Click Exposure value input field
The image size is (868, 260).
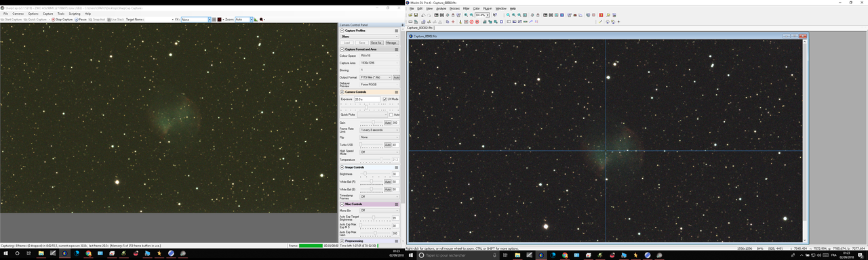pyautogui.click(x=368, y=99)
